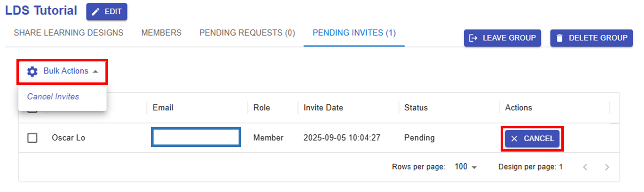Go to next page arrow
644x192 pixels.
coord(607,167)
